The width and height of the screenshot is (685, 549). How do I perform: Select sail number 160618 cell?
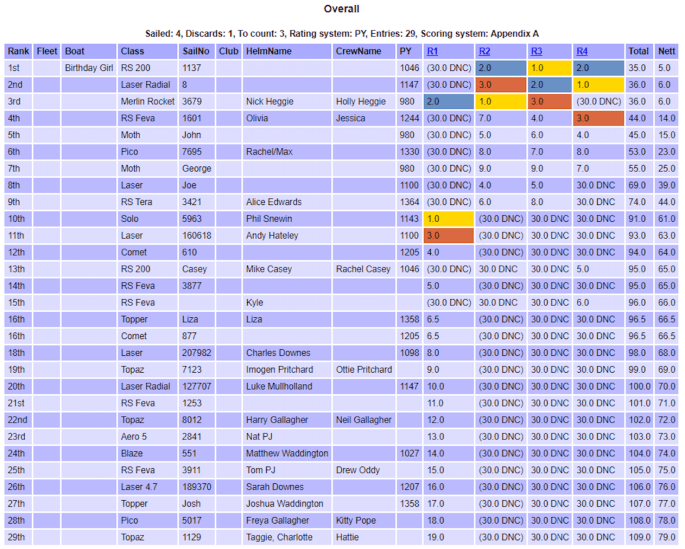[197, 235]
